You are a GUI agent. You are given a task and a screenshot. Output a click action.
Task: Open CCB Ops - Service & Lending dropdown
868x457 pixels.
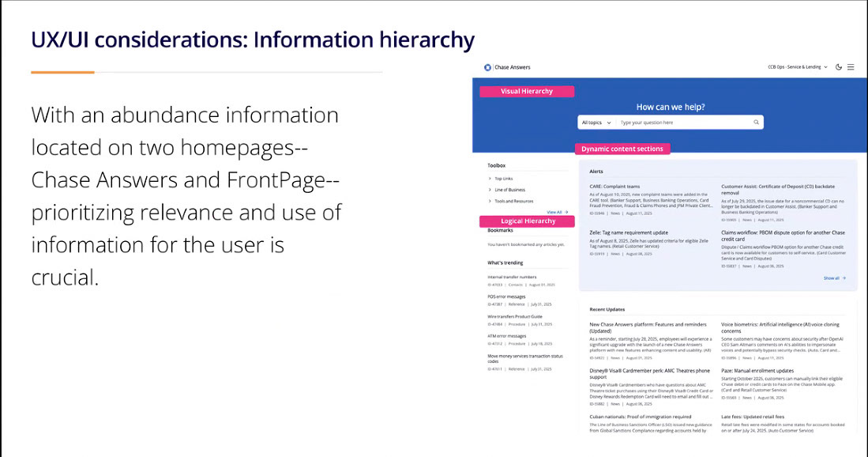(x=798, y=67)
